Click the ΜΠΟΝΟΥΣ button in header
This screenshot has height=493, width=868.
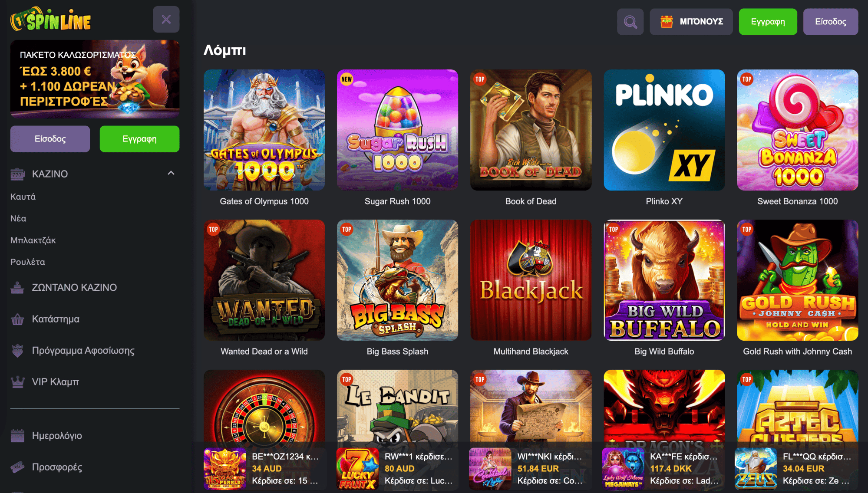(x=691, y=22)
